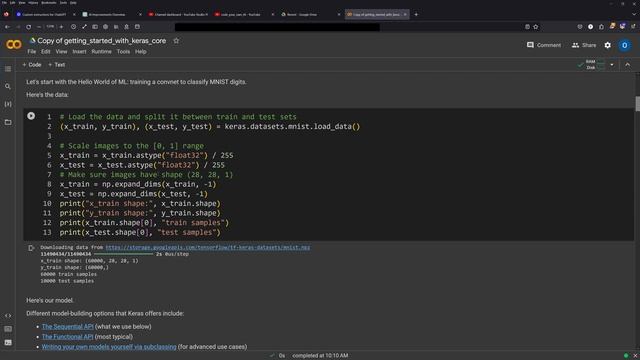Click the 'completed at 10:10 AM' status text
Image resolution: width=640 pixels, height=360 pixels.
(320, 356)
